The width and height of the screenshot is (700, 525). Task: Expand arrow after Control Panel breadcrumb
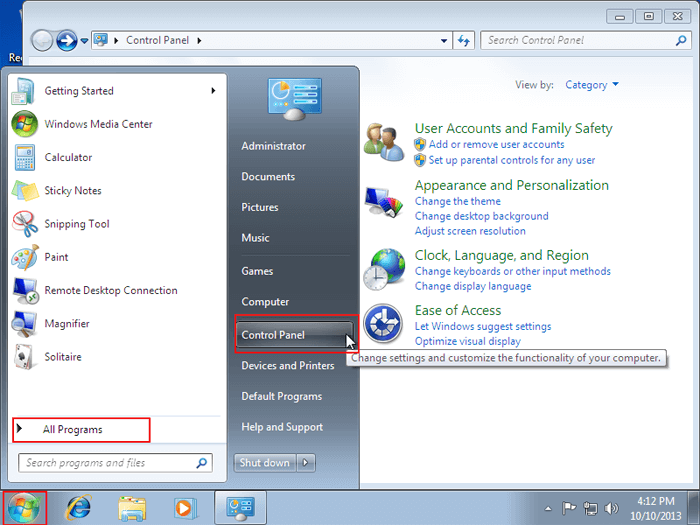click(x=199, y=41)
